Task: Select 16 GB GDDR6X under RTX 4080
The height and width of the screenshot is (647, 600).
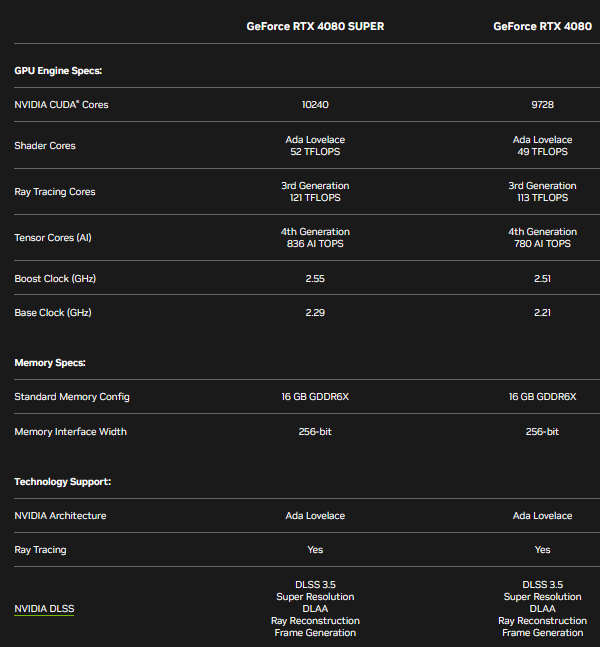Action: pyautogui.click(x=542, y=397)
